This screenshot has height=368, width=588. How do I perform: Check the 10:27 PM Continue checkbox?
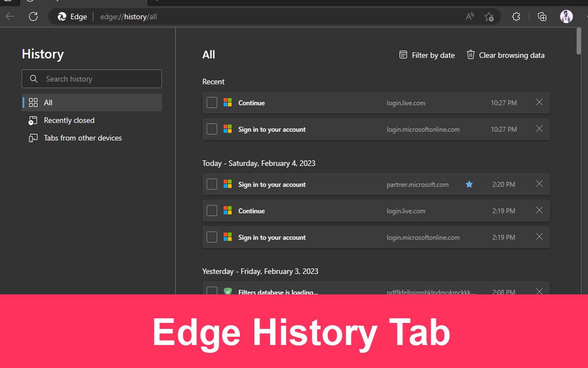click(212, 103)
